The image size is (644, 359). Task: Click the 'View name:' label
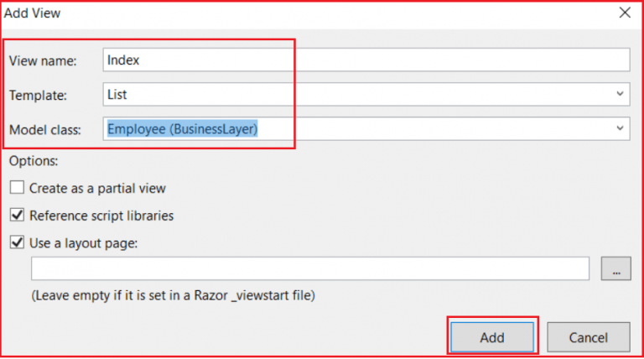43,60
